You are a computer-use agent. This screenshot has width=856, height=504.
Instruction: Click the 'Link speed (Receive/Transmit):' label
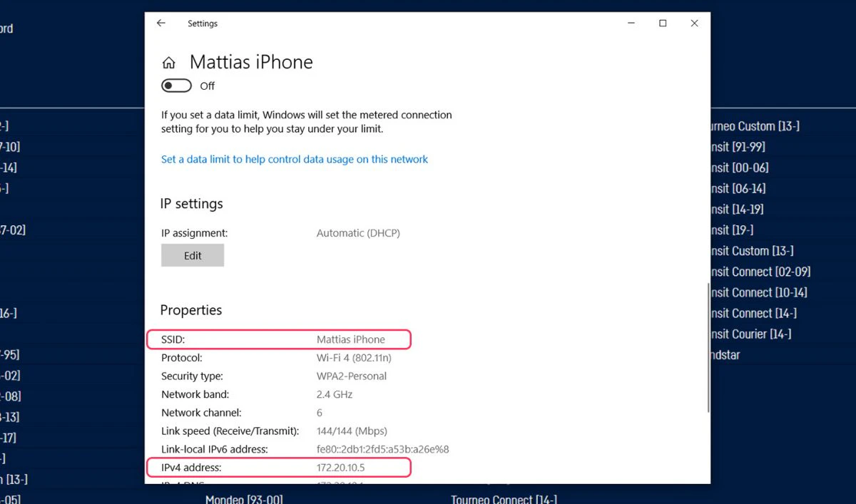tap(230, 431)
